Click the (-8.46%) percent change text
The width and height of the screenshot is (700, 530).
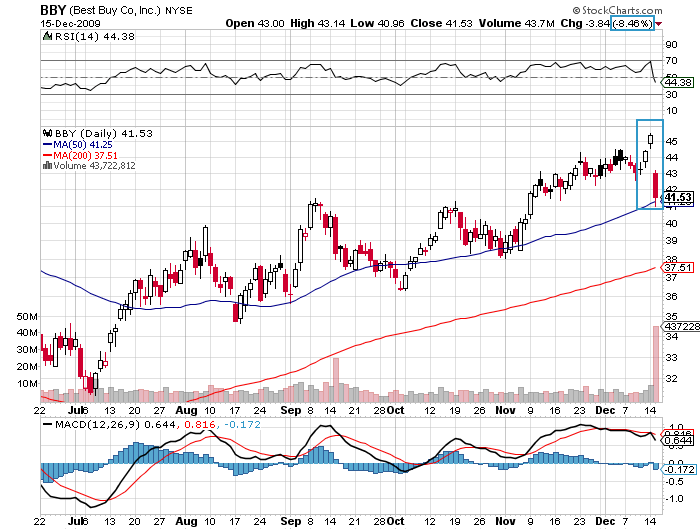[633, 23]
